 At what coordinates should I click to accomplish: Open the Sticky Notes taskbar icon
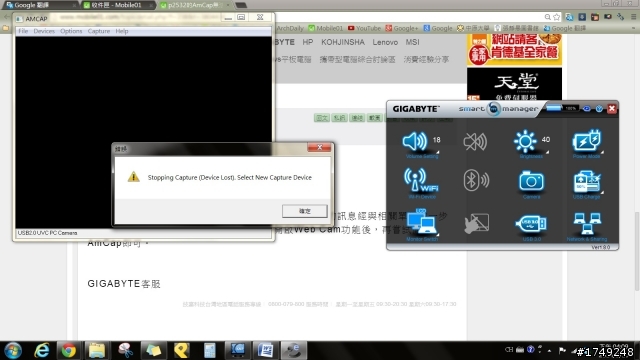[153, 351]
